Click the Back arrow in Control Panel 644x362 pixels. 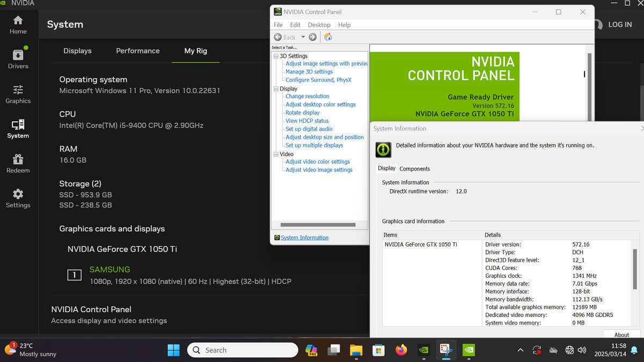point(284,37)
